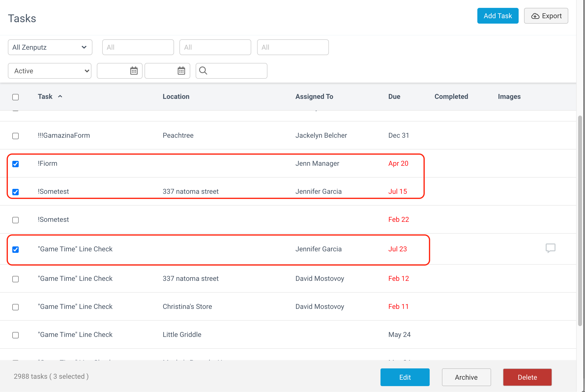Archive the selected tasks
Image resolution: width=585 pixels, height=392 pixels.
466,377
